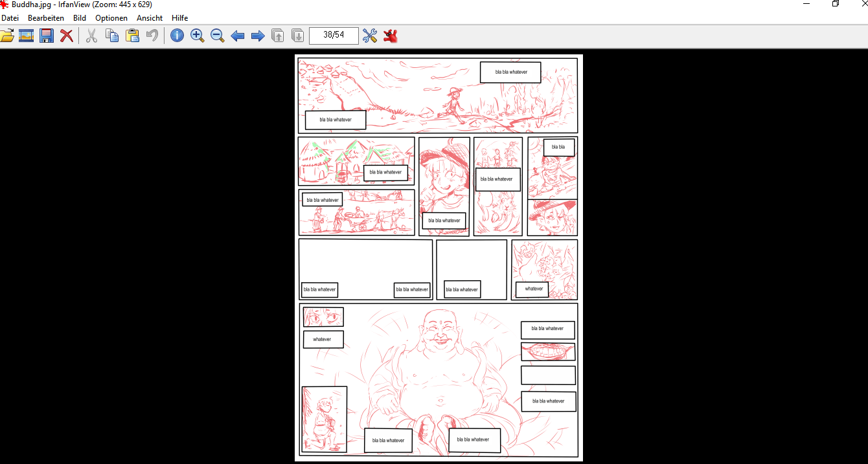Click the Buddha comic page image

[x=439, y=258]
